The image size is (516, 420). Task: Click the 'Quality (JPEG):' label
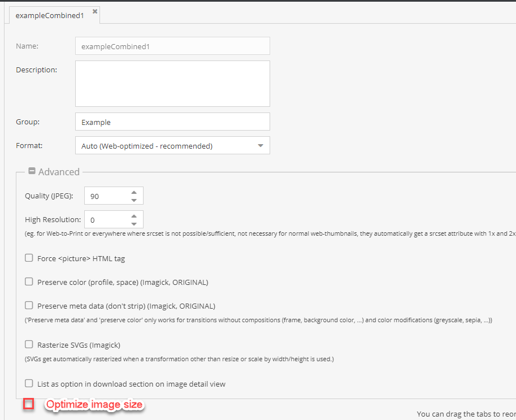(x=49, y=196)
